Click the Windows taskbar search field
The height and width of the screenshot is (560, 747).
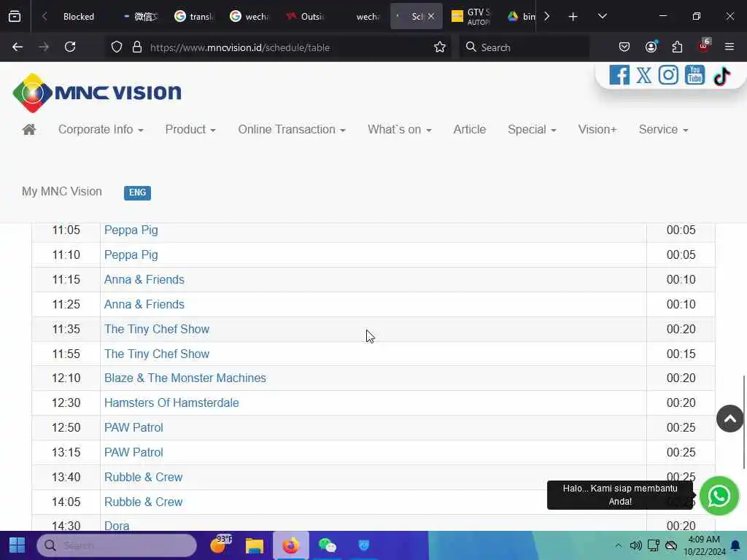(x=117, y=545)
